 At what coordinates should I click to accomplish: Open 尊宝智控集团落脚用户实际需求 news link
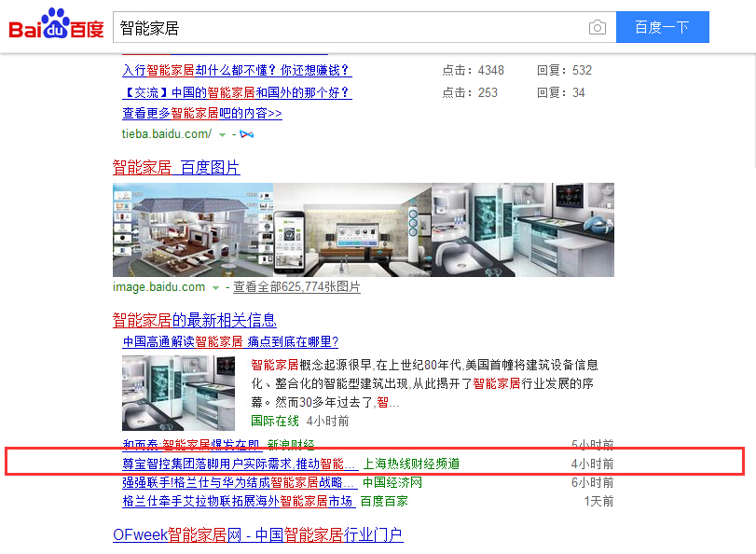click(x=241, y=464)
